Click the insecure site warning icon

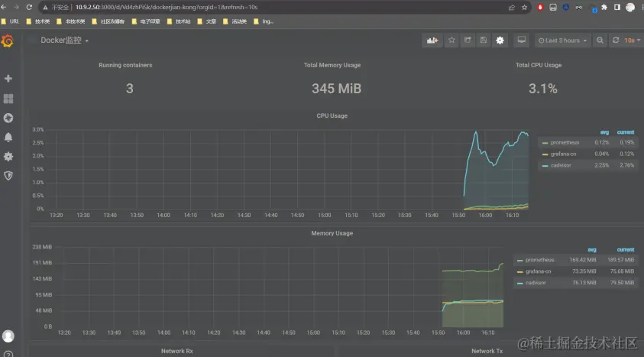[x=45, y=8]
